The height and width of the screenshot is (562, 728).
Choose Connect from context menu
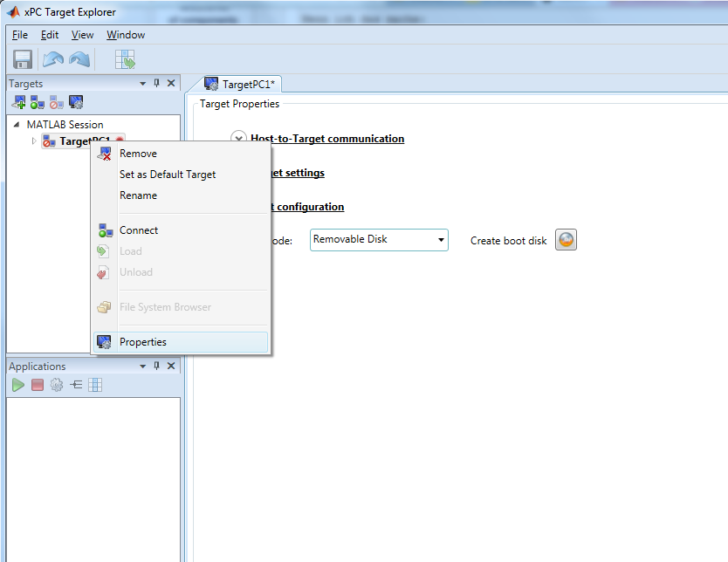181,230
